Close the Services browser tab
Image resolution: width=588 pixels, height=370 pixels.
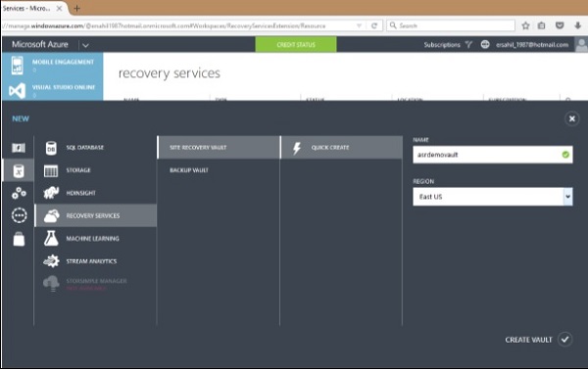59,8
